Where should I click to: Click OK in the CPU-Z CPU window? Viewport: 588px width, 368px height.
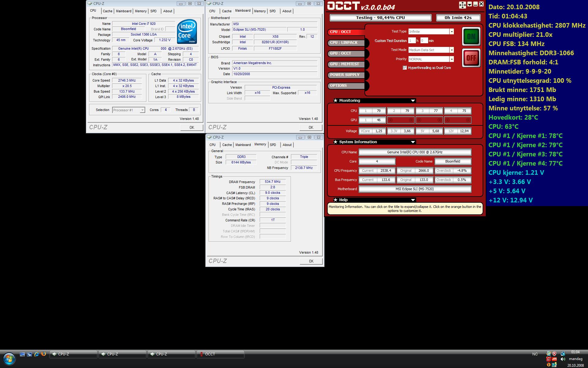192,128
